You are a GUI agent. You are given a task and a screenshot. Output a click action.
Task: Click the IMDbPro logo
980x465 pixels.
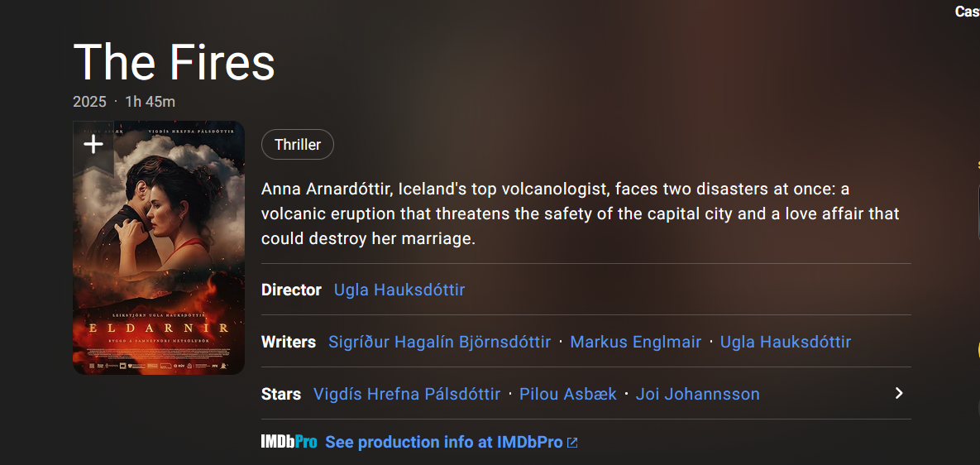289,442
